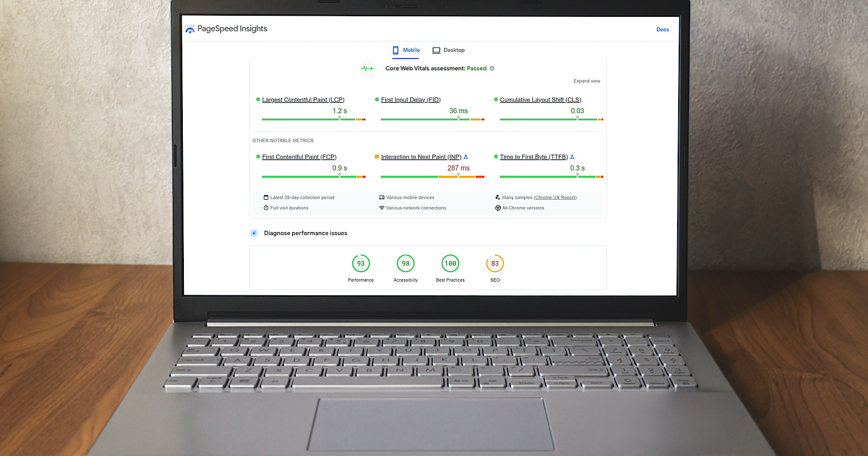Viewport: 868px width, 456px height.
Task: Click the green status dot beside FID
Action: pyautogui.click(x=377, y=99)
